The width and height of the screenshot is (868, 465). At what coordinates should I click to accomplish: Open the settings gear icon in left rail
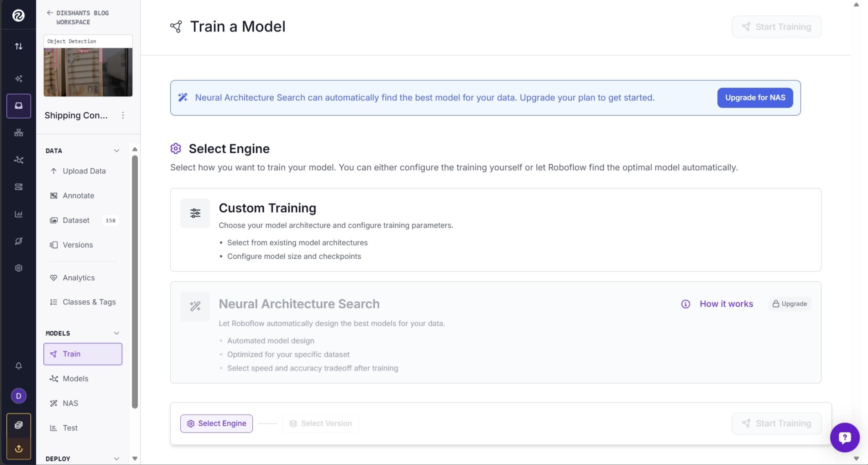point(19,268)
